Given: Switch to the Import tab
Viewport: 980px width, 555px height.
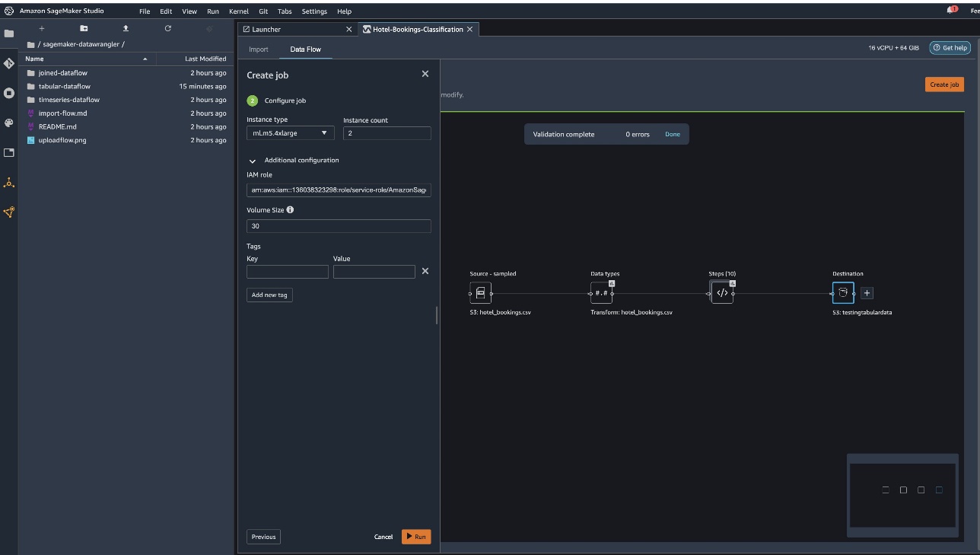Looking at the screenshot, I should click(259, 49).
